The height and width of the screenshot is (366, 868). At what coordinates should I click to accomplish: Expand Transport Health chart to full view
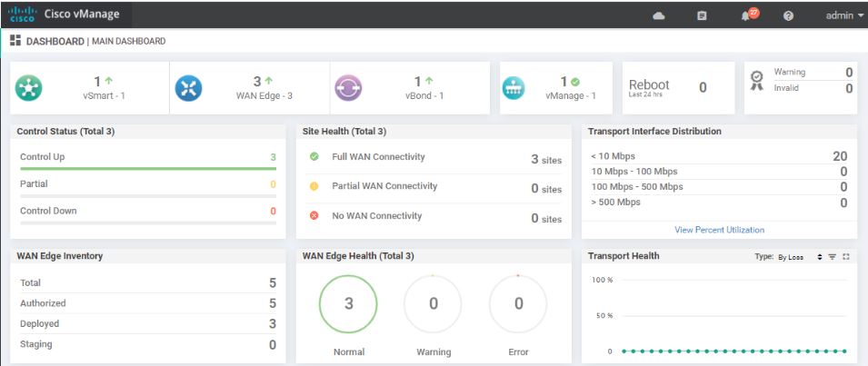point(846,256)
